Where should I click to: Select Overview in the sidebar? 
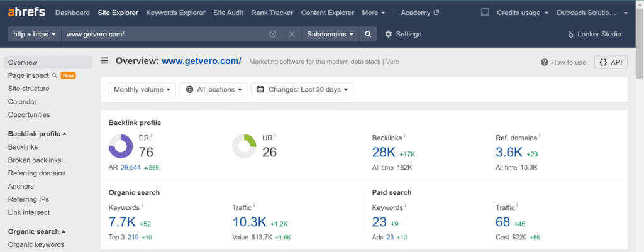48,62
